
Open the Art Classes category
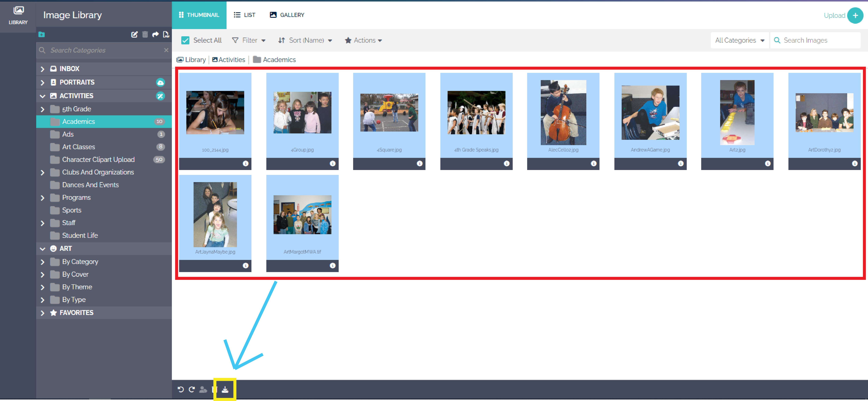coord(104,147)
